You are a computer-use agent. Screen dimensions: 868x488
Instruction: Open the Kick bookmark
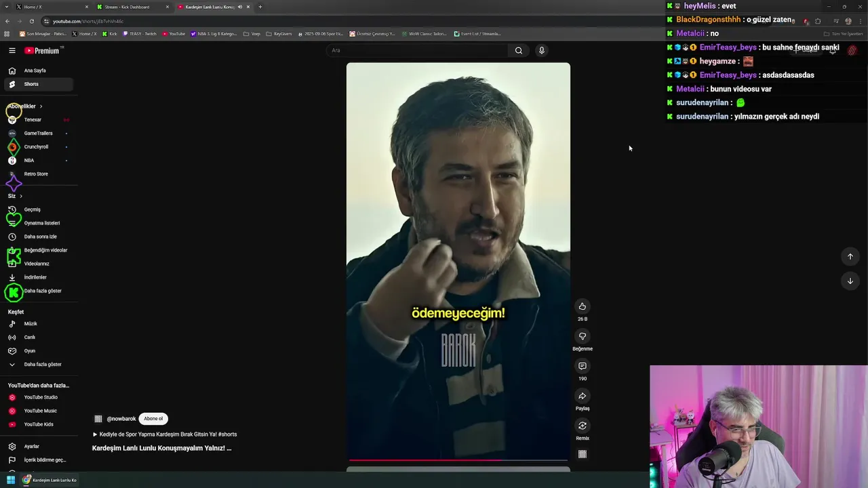click(110, 34)
